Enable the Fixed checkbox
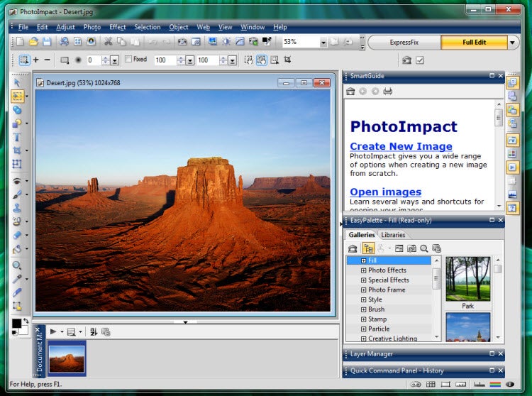The image size is (532, 396). 128,60
